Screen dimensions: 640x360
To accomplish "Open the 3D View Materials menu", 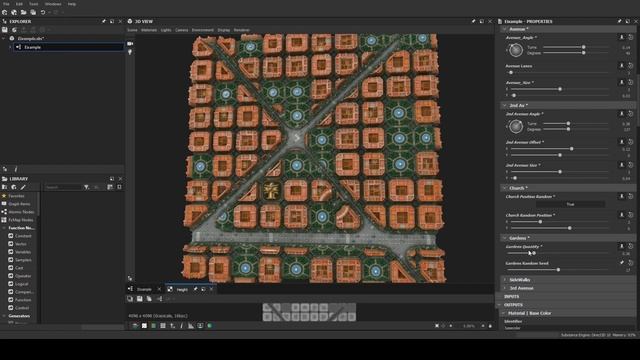I will (149, 30).
